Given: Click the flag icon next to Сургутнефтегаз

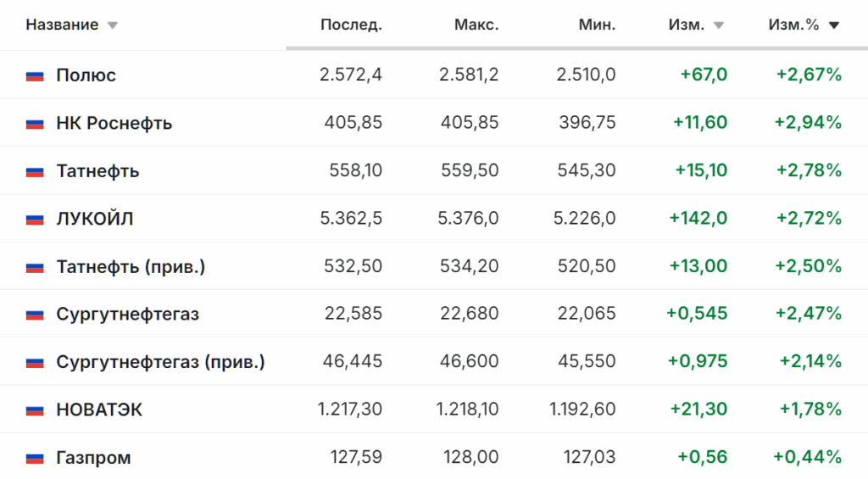Looking at the screenshot, I should (35, 315).
